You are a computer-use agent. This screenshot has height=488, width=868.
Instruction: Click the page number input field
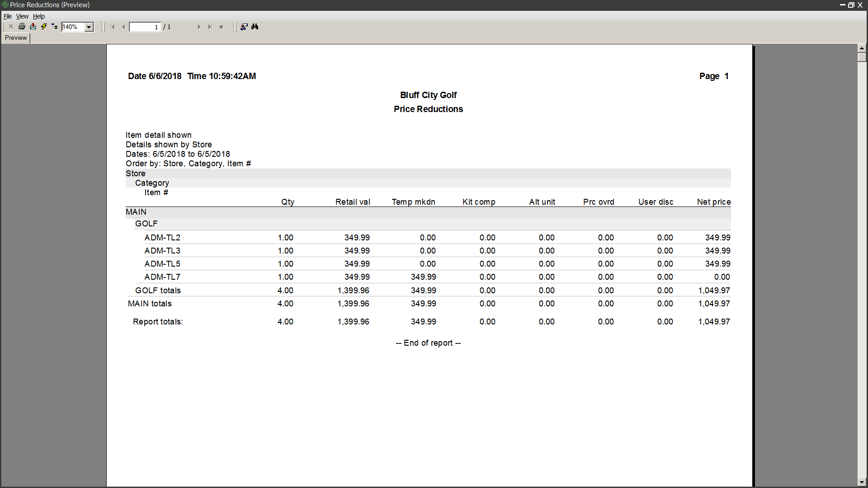coord(145,27)
